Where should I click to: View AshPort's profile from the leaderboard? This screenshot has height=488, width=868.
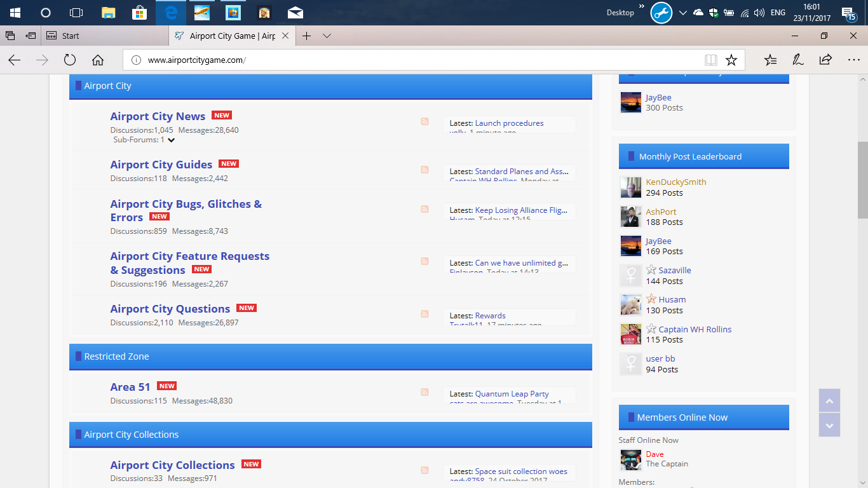661,212
